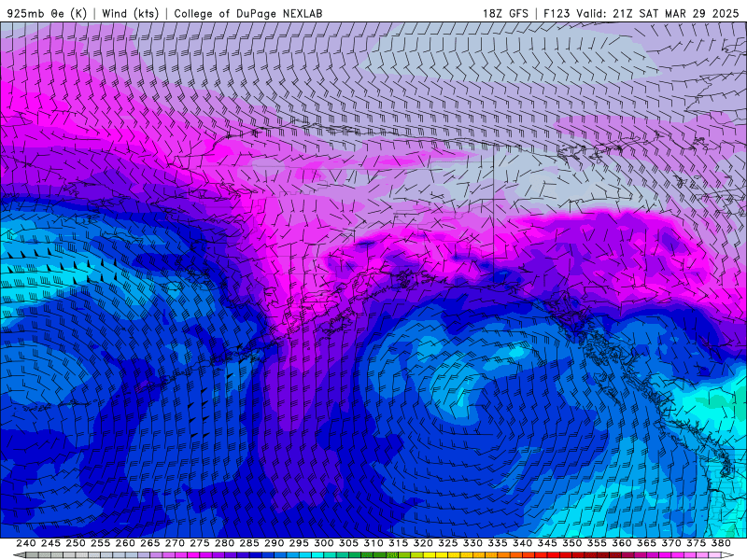Viewport: 747px width, 560px height.
Task: Click the 285 legend value
Action: (249, 543)
